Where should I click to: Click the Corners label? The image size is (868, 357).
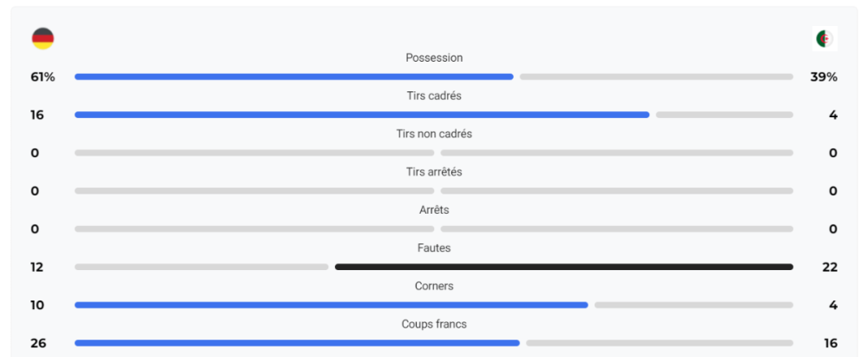[x=434, y=286]
